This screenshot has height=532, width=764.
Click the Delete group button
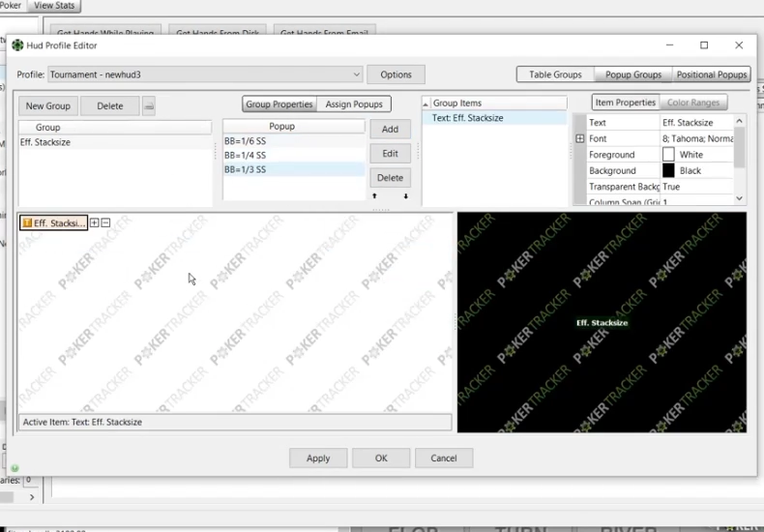coord(109,105)
